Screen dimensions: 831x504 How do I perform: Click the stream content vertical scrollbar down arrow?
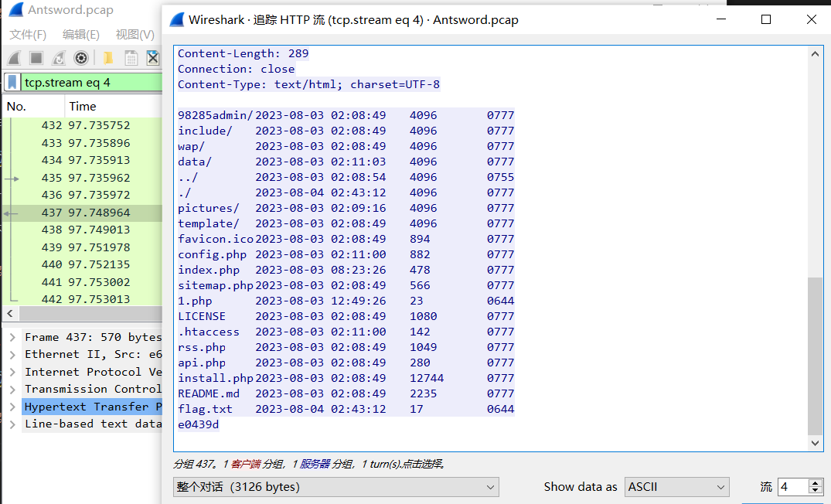click(x=816, y=443)
